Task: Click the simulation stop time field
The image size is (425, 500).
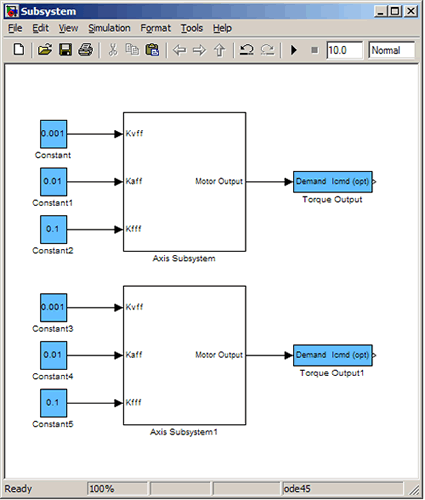Action: pos(344,50)
